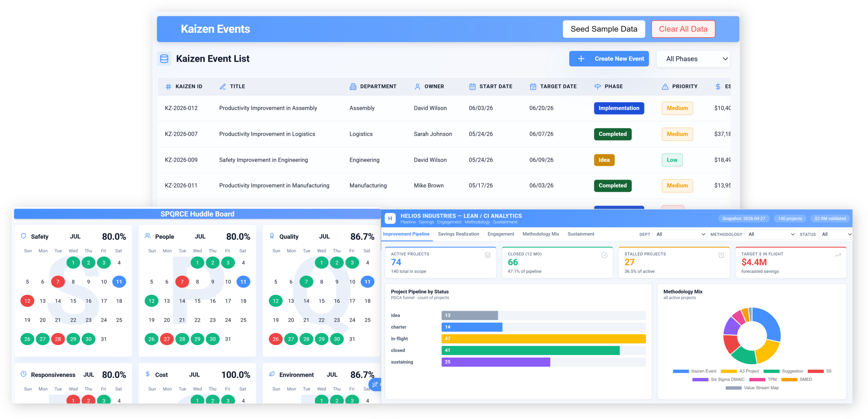Image resolution: width=868 pixels, height=419 pixels.
Task: Click the hash icon in Kaizen ID header
Action: (x=168, y=86)
